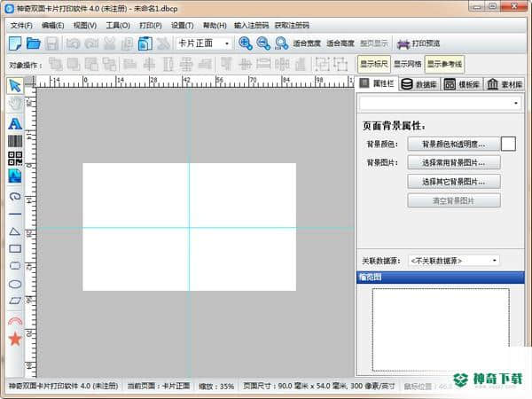
Task: Click the white card canvas area
Action: [190, 227]
